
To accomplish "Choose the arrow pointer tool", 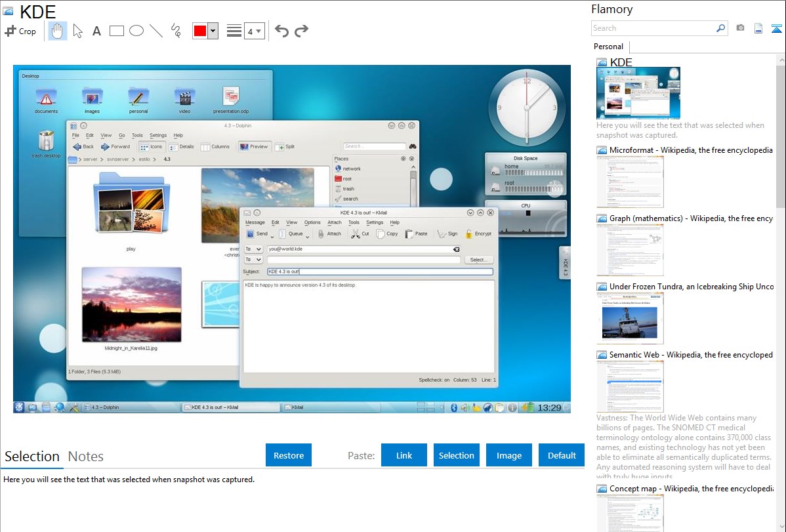I will coord(77,31).
